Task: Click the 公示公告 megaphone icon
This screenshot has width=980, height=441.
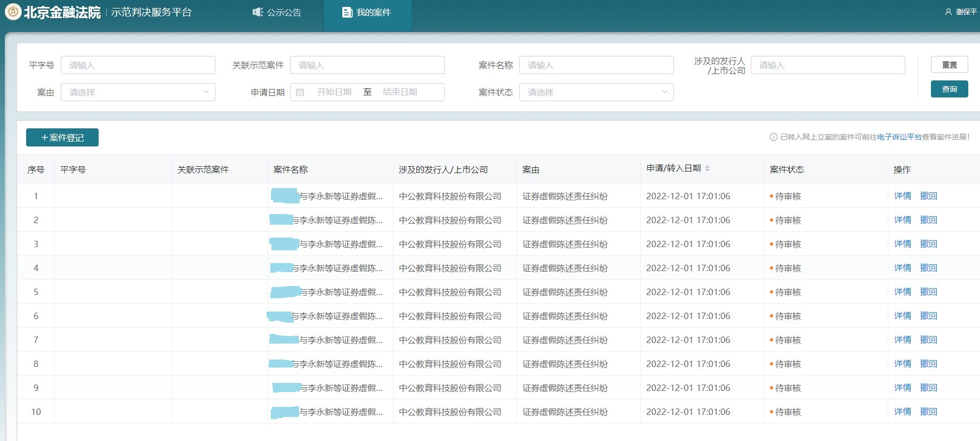Action: tap(258, 12)
